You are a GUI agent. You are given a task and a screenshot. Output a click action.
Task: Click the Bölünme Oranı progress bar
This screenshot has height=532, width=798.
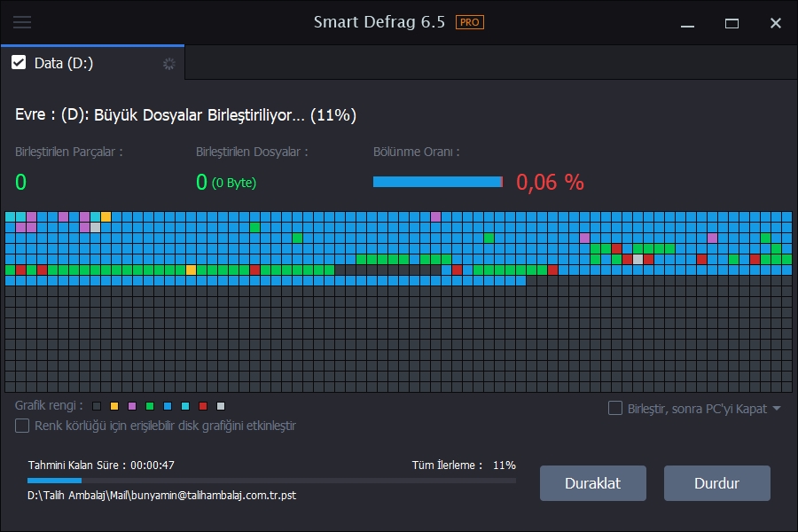[438, 181]
